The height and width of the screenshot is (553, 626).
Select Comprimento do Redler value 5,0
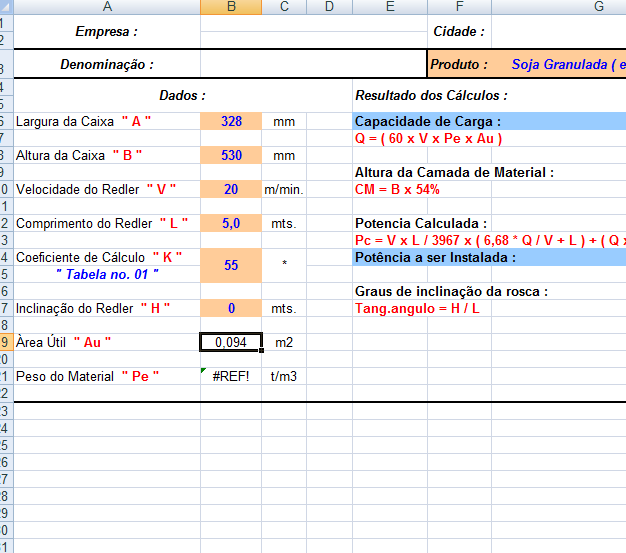[x=231, y=223]
